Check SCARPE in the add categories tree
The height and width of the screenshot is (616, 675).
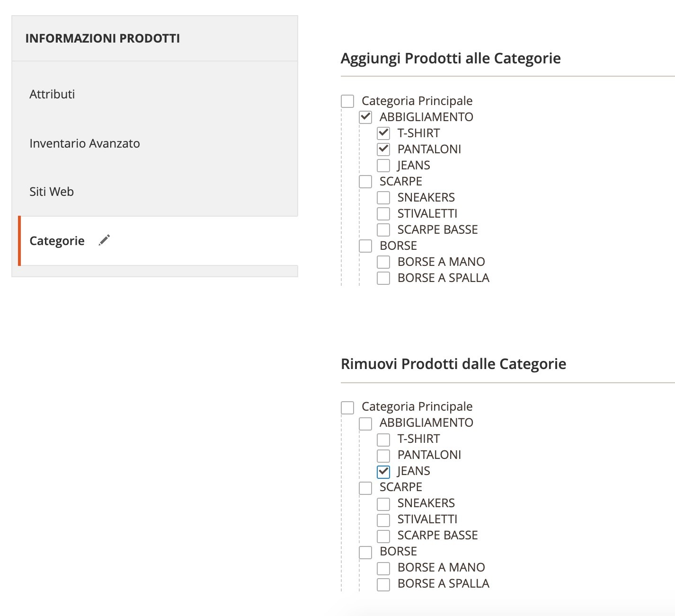tap(365, 182)
